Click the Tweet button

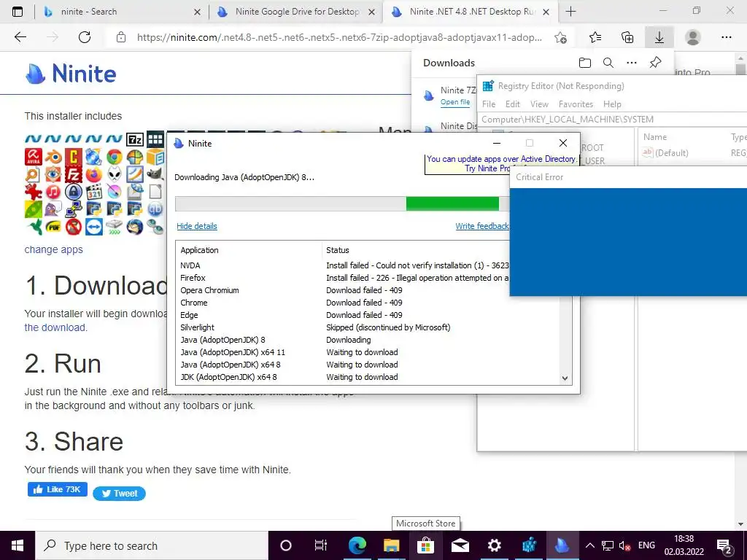pyautogui.click(x=119, y=494)
